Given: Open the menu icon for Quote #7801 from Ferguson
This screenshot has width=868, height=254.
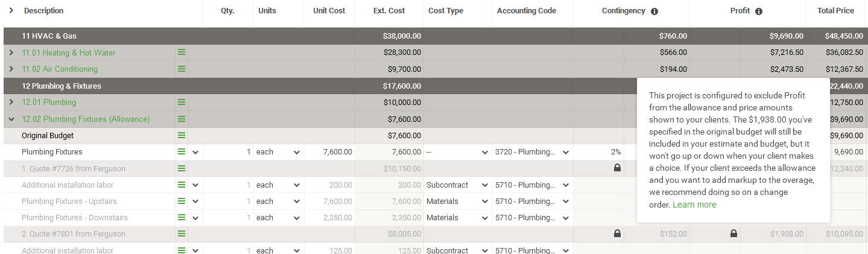Looking at the screenshot, I should pos(182,233).
